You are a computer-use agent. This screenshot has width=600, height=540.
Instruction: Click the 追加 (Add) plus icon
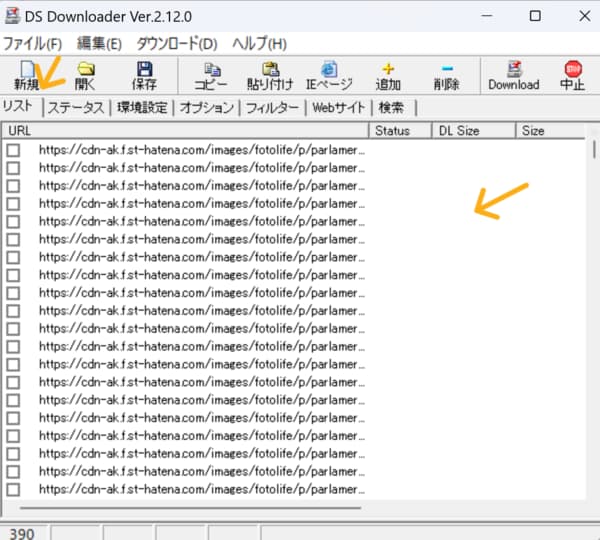388,74
